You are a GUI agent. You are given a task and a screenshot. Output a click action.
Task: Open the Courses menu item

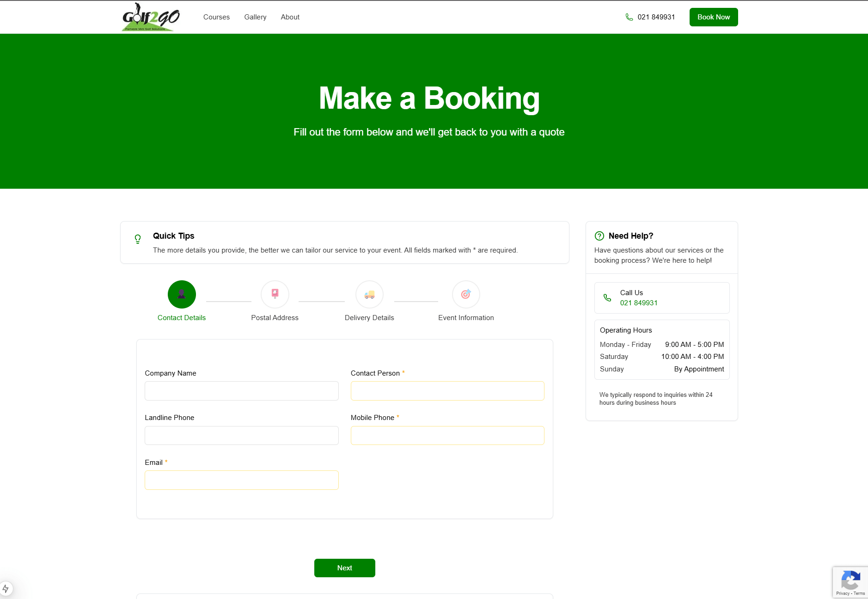coord(216,17)
